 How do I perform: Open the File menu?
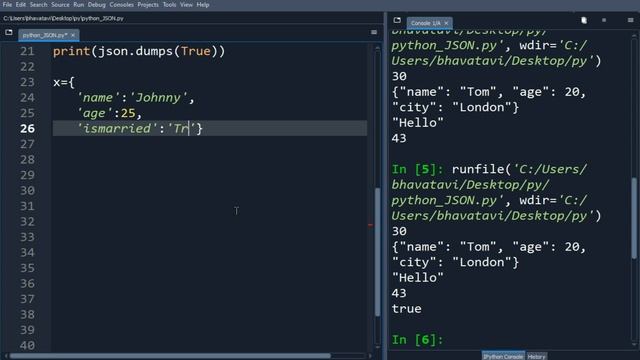7,5
